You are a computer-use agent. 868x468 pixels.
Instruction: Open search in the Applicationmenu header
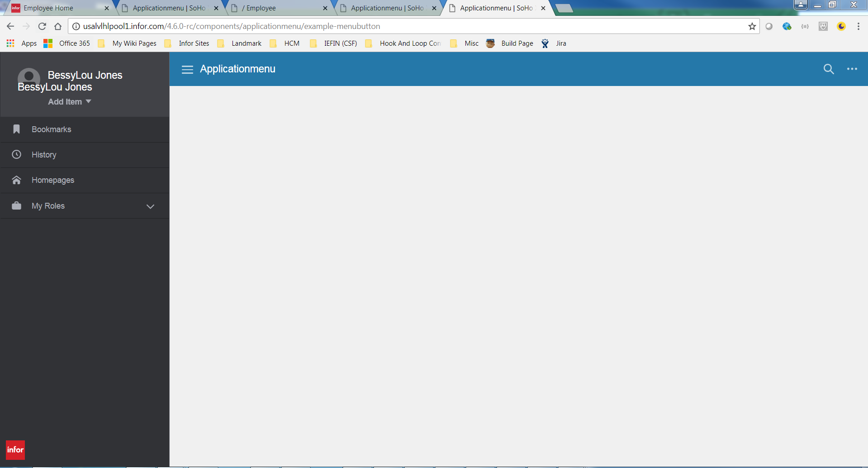coord(828,69)
